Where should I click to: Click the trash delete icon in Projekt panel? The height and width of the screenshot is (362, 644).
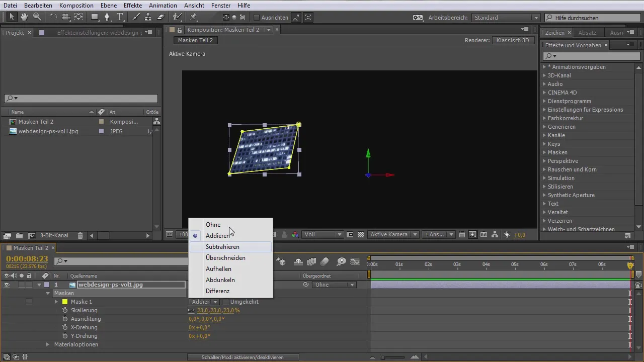pyautogui.click(x=80, y=235)
